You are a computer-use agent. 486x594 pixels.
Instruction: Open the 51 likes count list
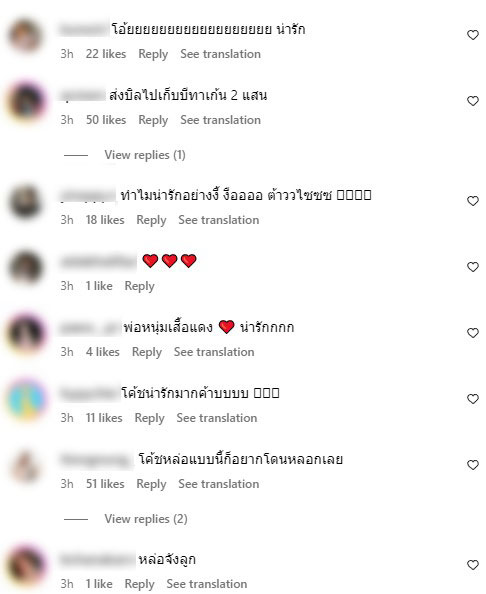[x=105, y=484]
